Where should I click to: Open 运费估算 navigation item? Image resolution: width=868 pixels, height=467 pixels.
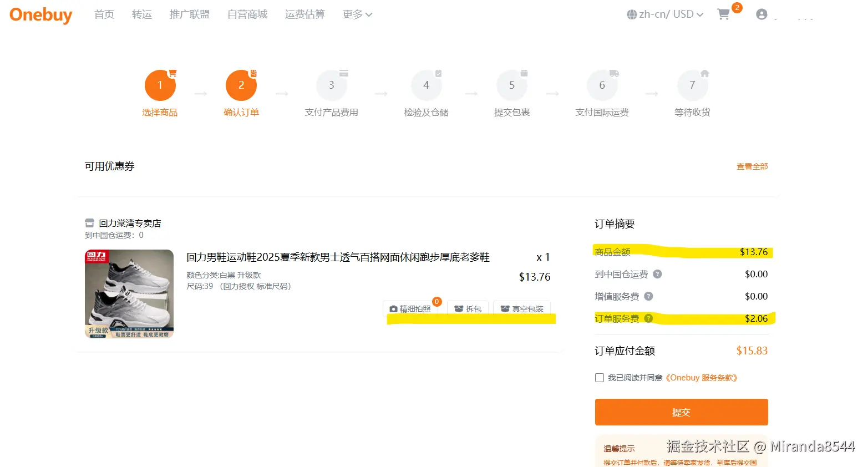[x=305, y=14]
